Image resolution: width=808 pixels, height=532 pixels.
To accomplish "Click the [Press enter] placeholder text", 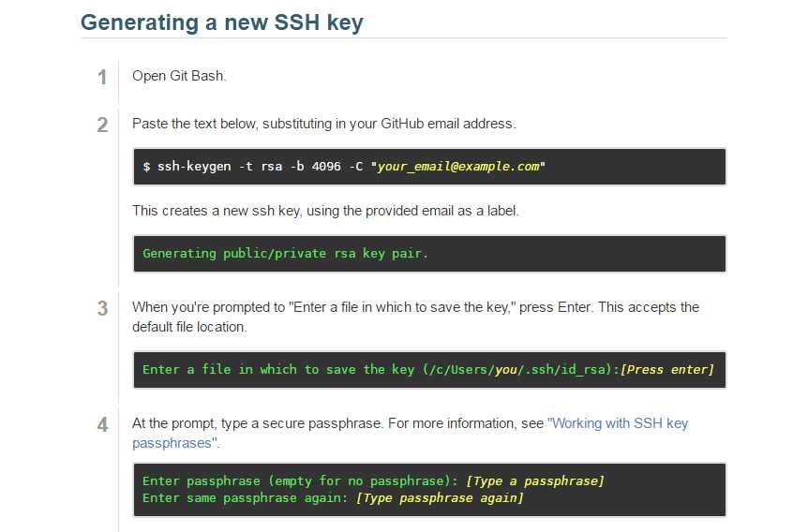I will [667, 370].
